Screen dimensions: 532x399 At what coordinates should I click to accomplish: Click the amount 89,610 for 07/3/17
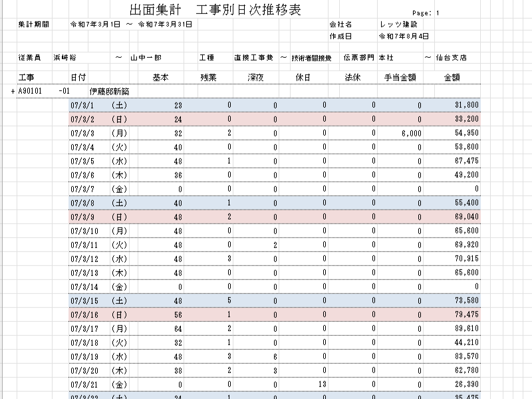tap(467, 329)
